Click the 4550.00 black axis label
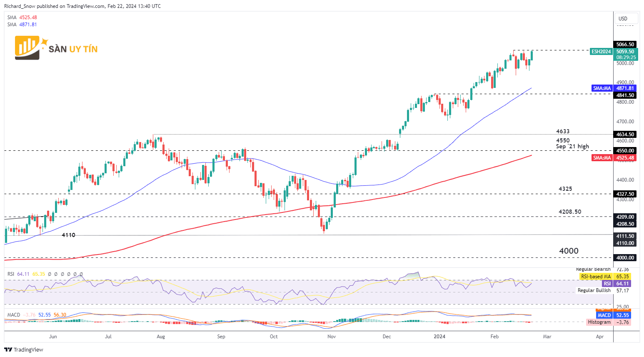The width and height of the screenshot is (644, 357). coord(625,151)
